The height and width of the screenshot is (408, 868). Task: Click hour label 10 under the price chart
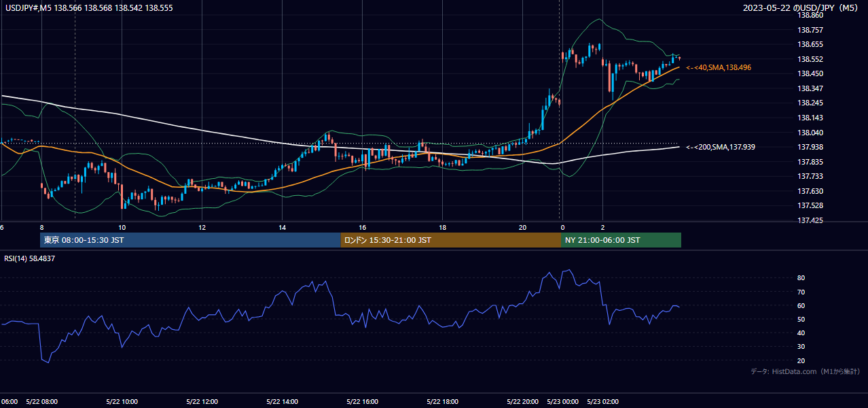click(122, 227)
